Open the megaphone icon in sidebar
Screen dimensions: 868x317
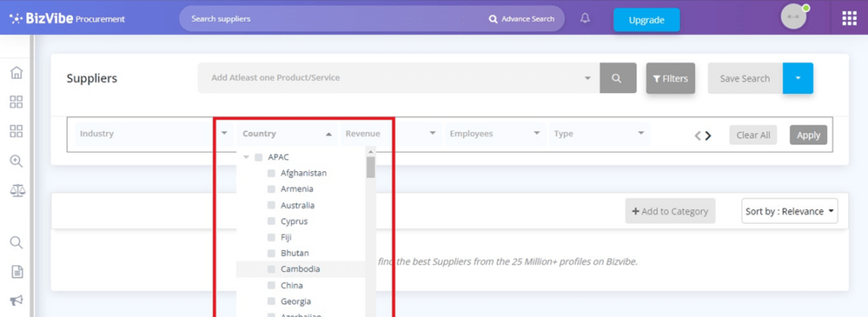(17, 300)
